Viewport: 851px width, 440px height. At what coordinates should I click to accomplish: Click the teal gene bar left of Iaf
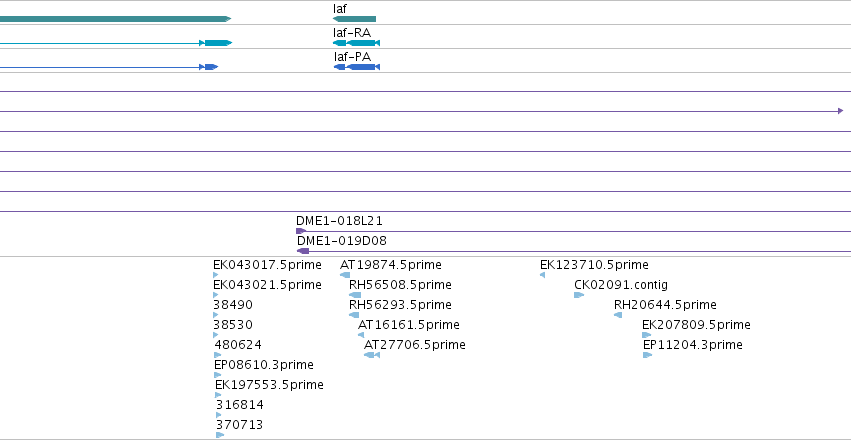click(x=116, y=19)
